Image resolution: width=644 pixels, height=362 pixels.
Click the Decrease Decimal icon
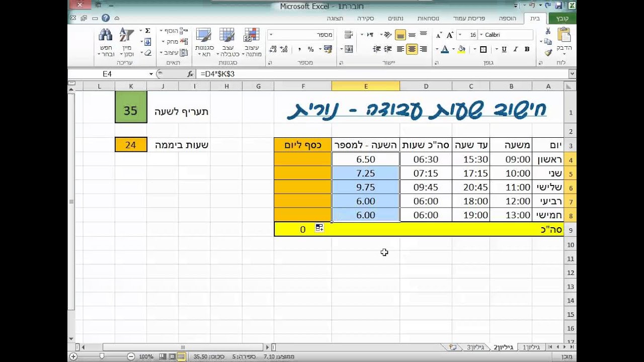274,49
